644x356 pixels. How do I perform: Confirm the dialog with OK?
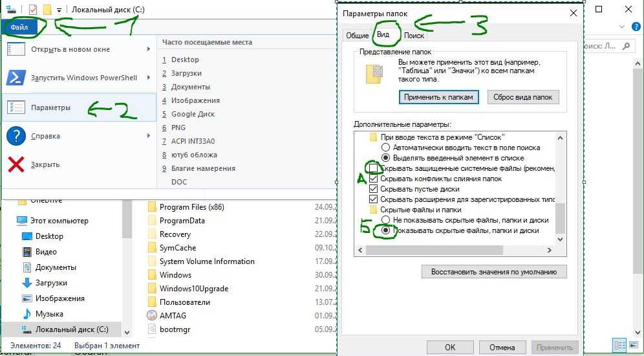tap(450, 348)
